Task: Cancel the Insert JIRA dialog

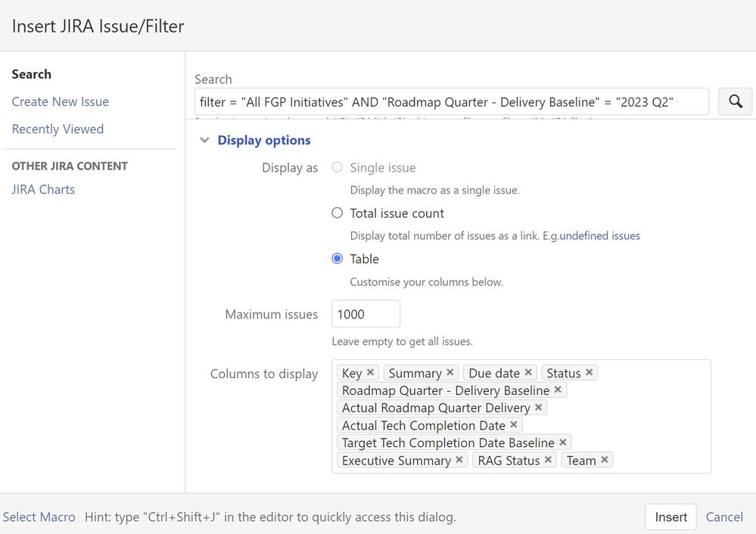Action: (x=724, y=517)
